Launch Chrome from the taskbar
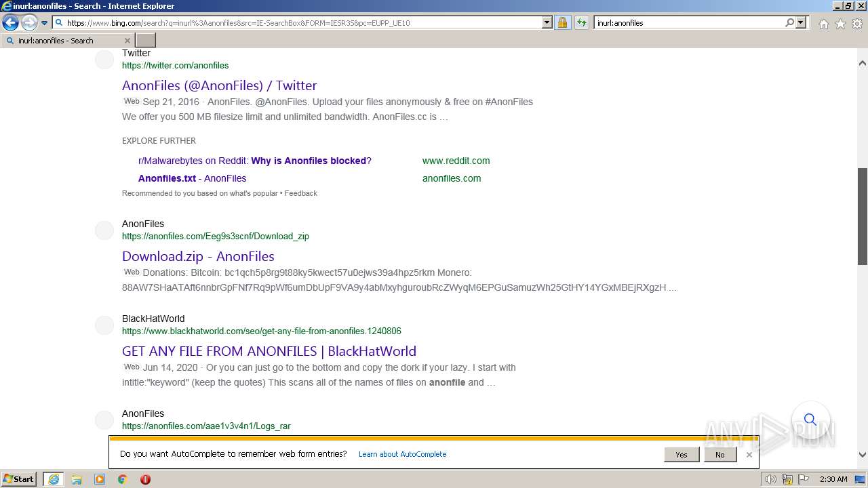 (123, 479)
